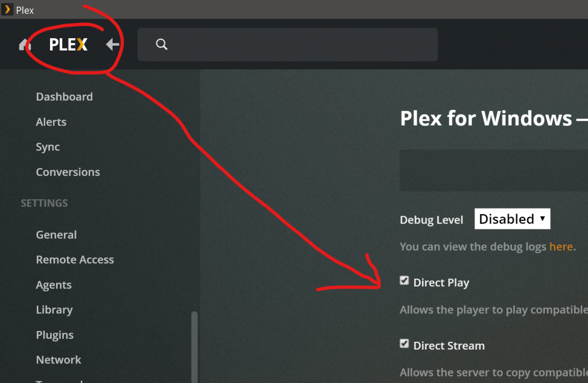Toggle the Direct Stream checkbox
This screenshot has width=588, height=383.
click(404, 344)
